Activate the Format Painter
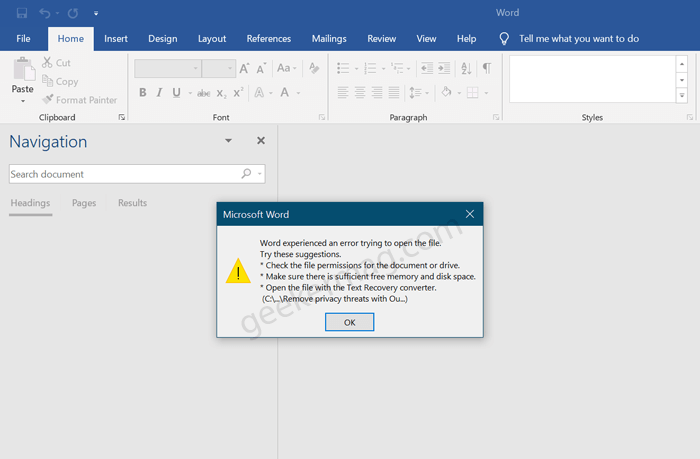 80,100
